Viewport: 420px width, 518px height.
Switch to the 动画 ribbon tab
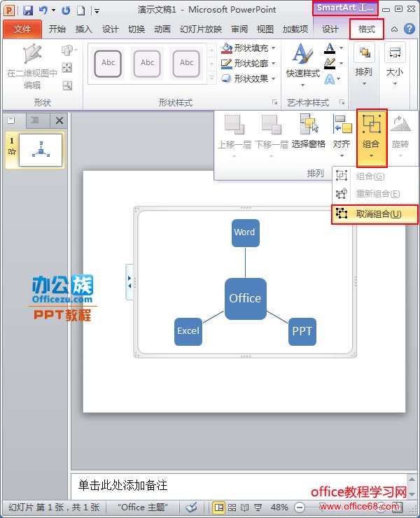point(162,29)
